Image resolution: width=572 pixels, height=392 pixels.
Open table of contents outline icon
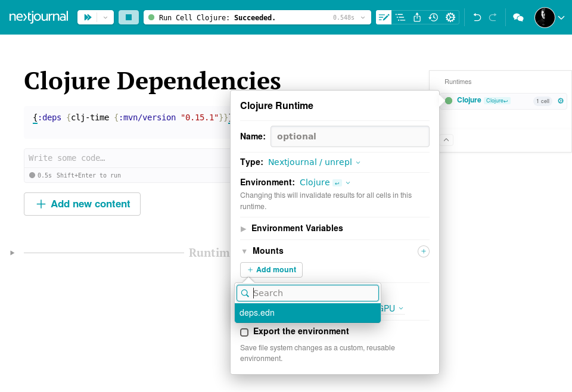tap(400, 17)
